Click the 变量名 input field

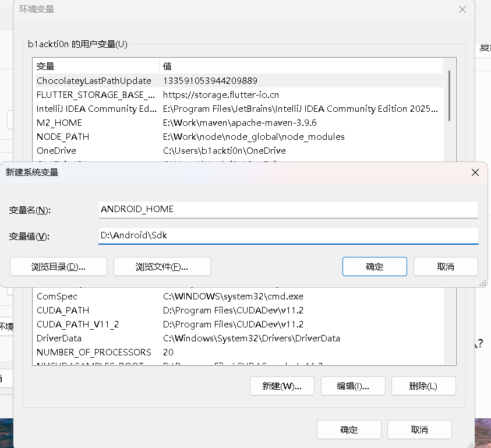pyautogui.click(x=288, y=209)
